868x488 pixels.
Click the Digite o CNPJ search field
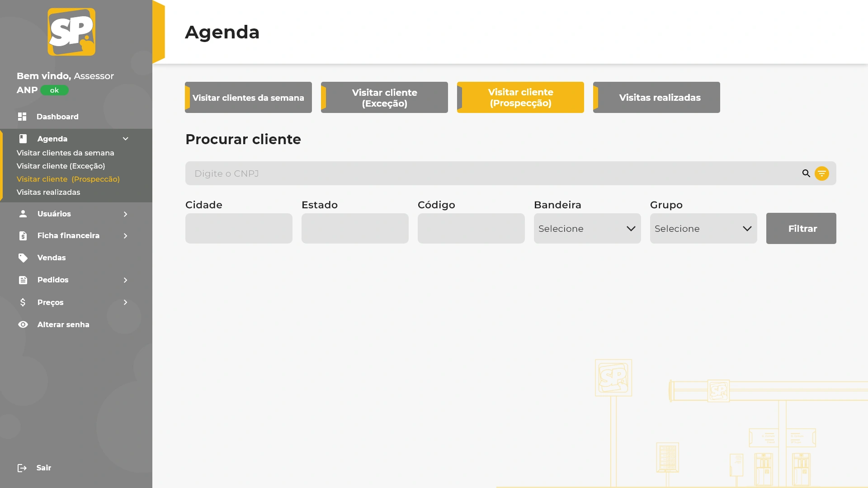(x=493, y=174)
